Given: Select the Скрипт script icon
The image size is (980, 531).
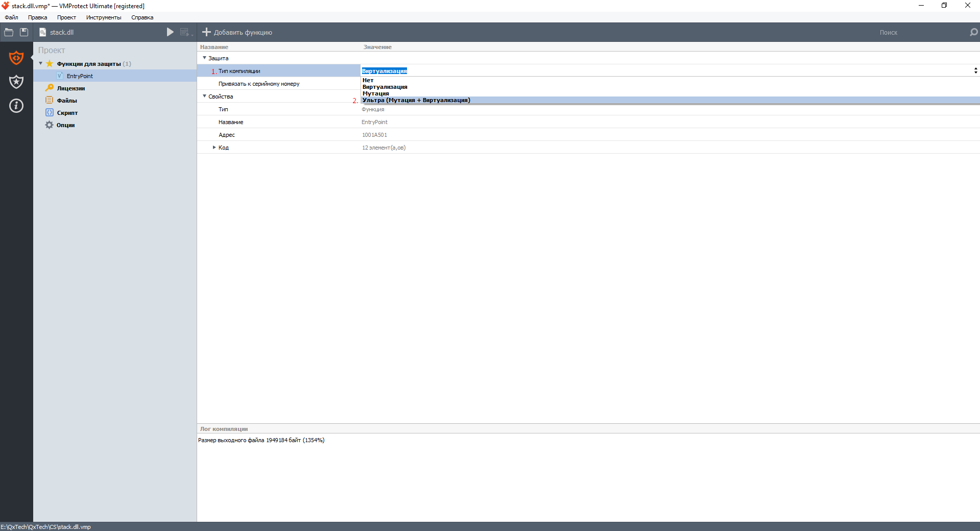Looking at the screenshot, I should tap(50, 112).
